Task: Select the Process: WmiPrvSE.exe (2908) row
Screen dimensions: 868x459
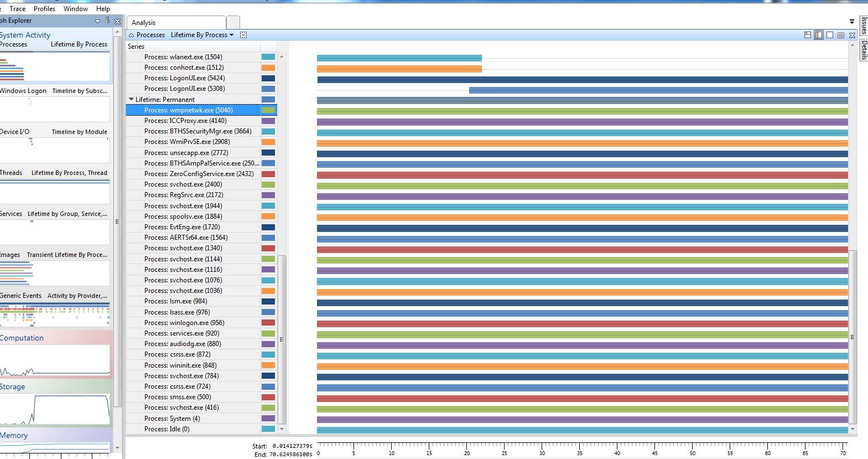Action: [201, 142]
